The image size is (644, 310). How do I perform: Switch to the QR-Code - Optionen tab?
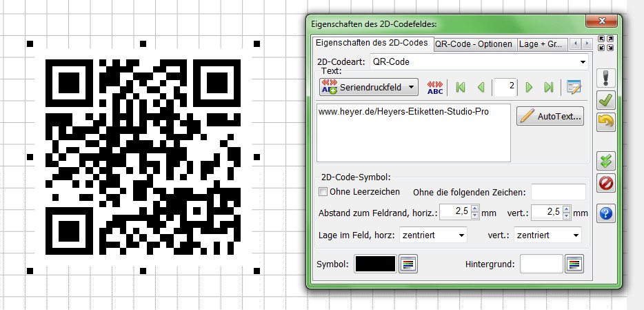[474, 44]
